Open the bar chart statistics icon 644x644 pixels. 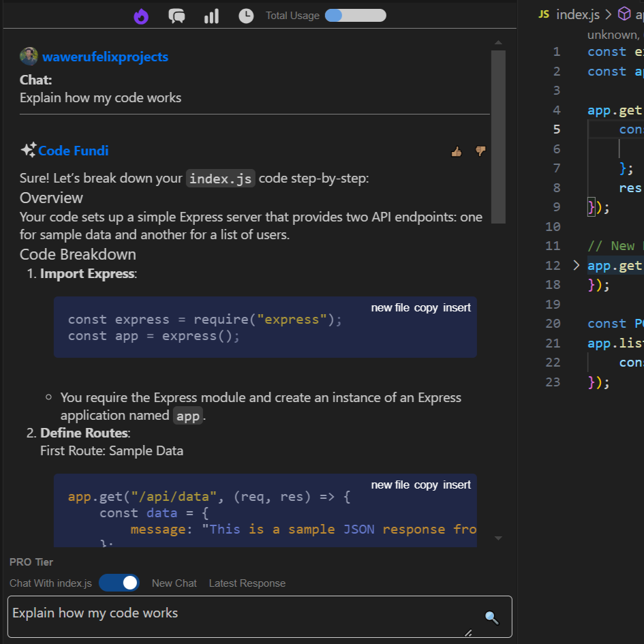click(211, 16)
